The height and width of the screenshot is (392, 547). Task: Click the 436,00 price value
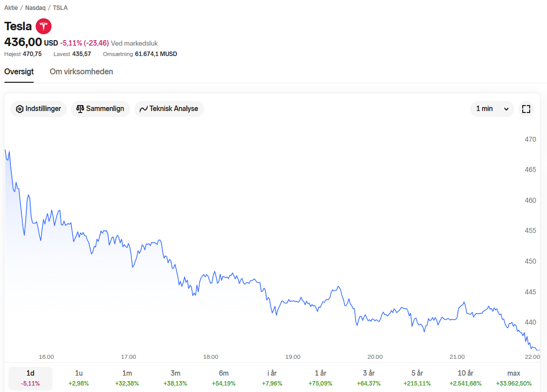pos(23,42)
